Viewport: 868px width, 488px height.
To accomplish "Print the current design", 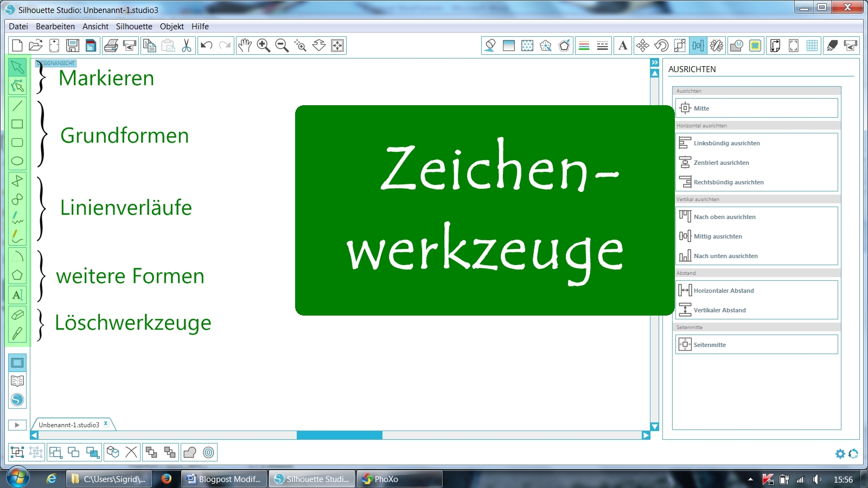I will [111, 46].
